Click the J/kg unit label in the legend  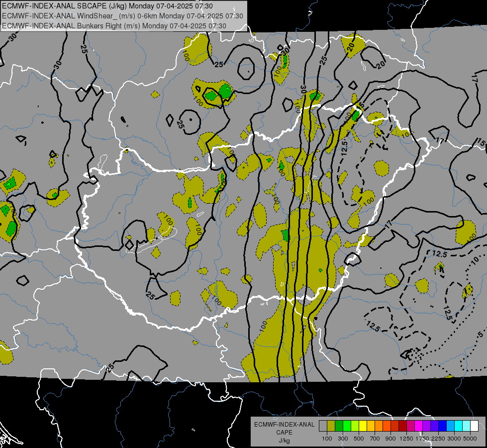[284, 441]
